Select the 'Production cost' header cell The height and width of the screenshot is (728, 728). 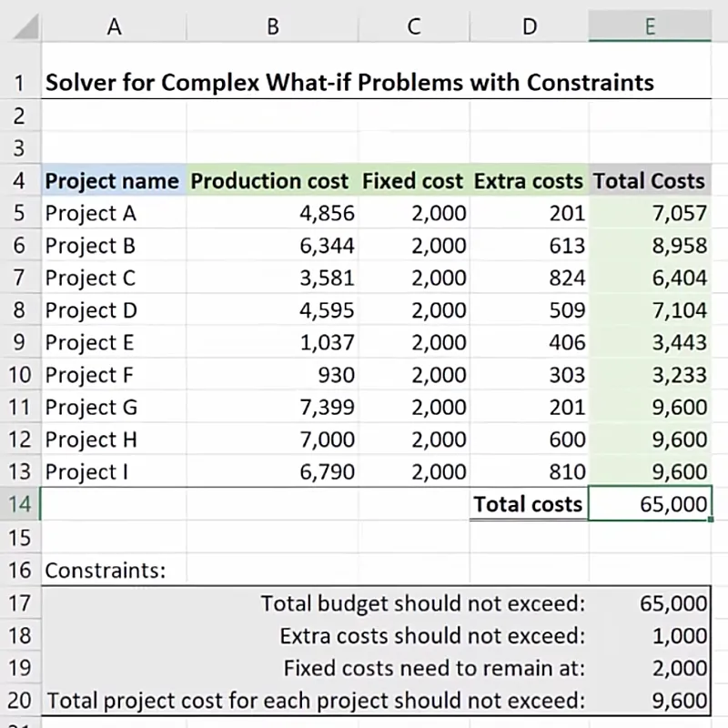click(x=272, y=181)
